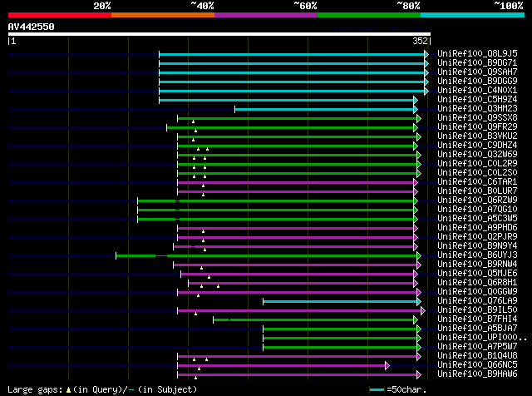Click the green end arrowhead of Q9SSX8
The height and width of the screenshot is (396, 532).
coord(419,118)
